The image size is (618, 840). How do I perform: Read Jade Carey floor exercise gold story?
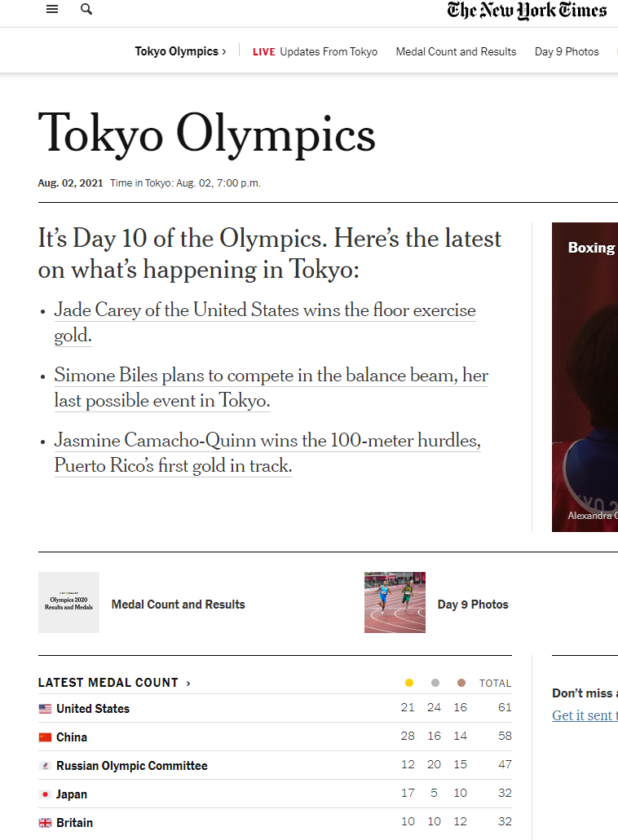pyautogui.click(x=265, y=323)
